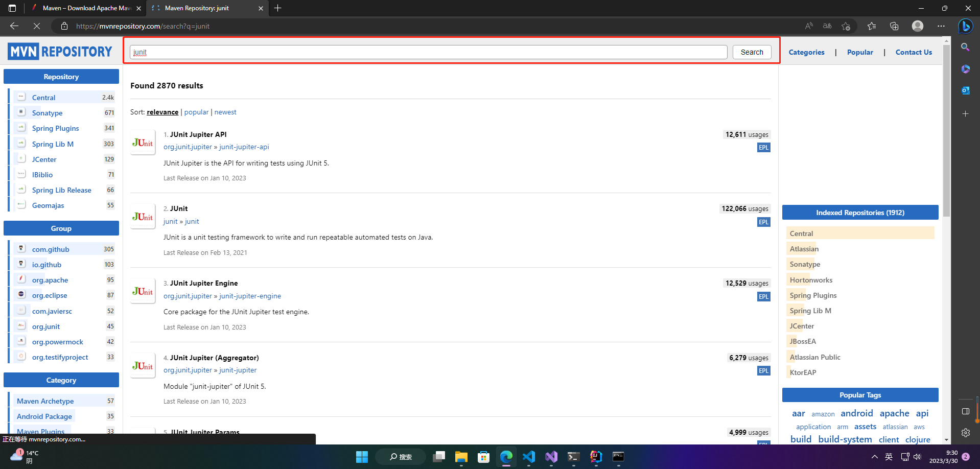Open browser Collections
980x469 pixels.
(894, 26)
